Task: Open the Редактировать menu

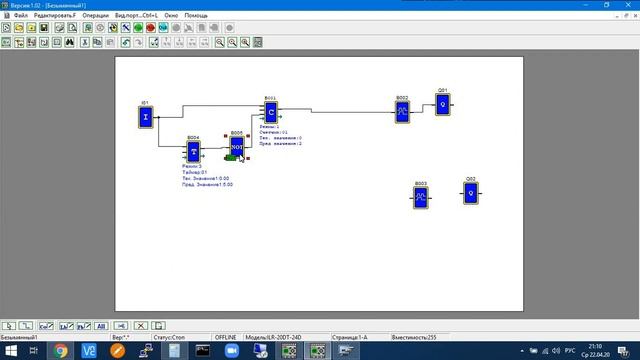Action: 55,16
